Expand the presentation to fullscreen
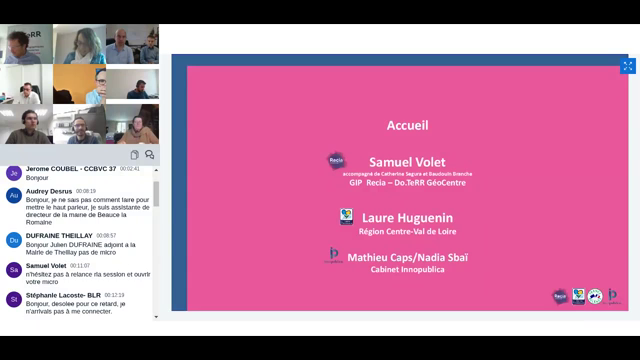 tap(628, 66)
